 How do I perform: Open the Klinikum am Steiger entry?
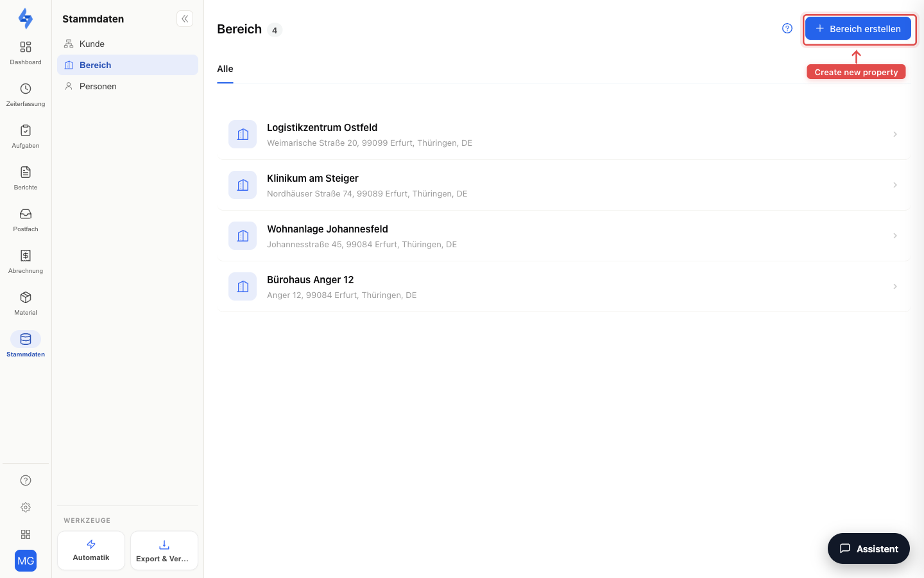[x=563, y=185]
